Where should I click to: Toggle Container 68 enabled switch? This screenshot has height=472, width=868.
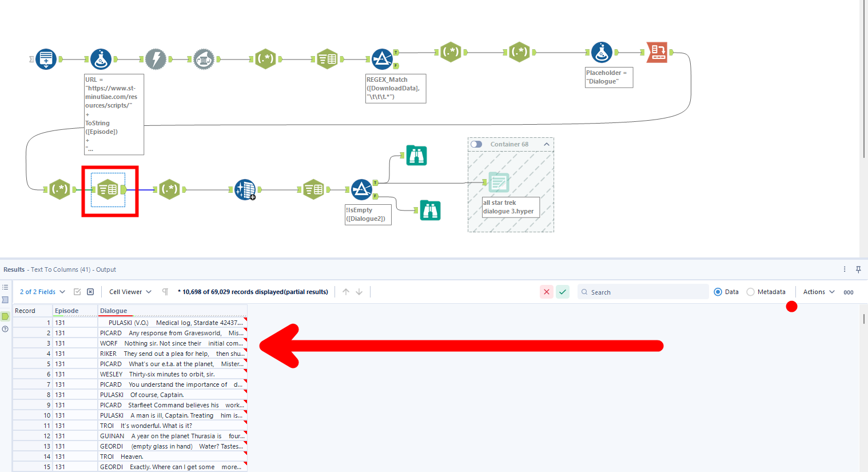point(476,144)
